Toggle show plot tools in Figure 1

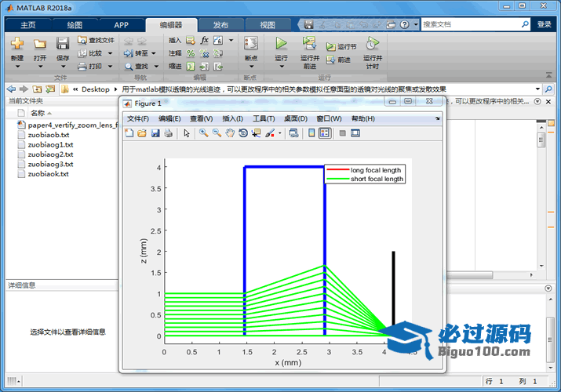[355, 133]
